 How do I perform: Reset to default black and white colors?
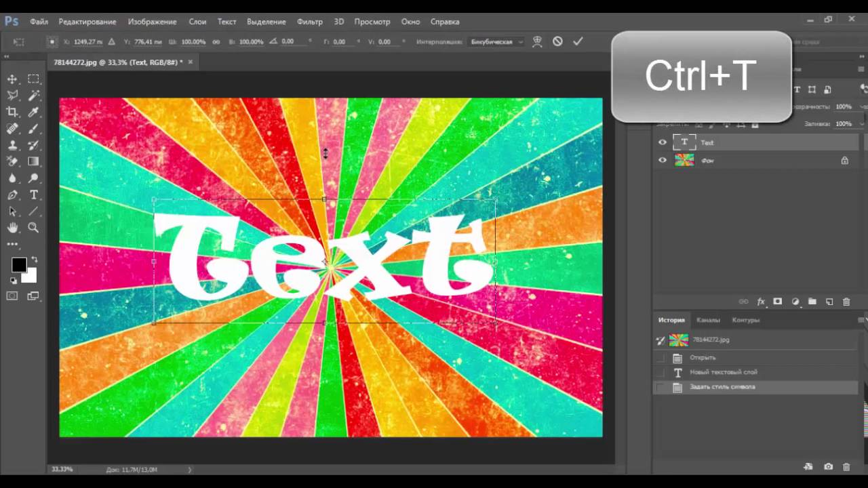point(13,280)
